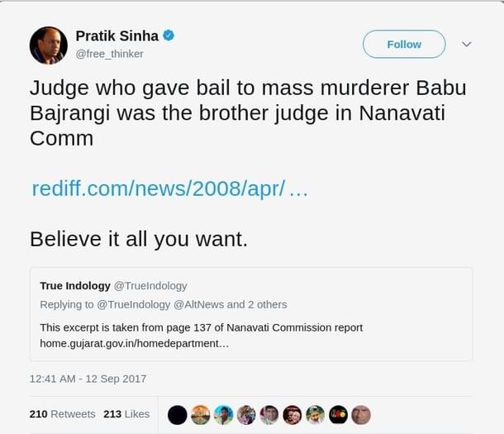
Task: Click the @free_thinker handle
Action: [109, 54]
